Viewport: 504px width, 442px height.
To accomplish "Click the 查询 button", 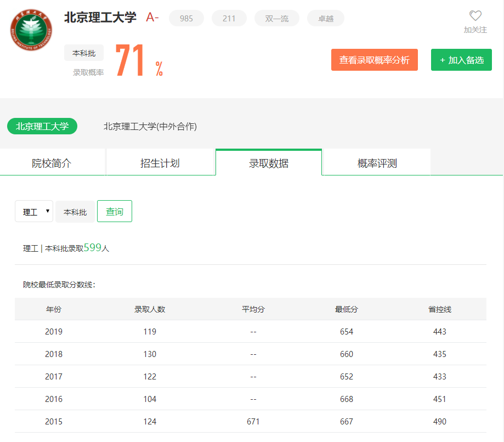I will click(115, 211).
